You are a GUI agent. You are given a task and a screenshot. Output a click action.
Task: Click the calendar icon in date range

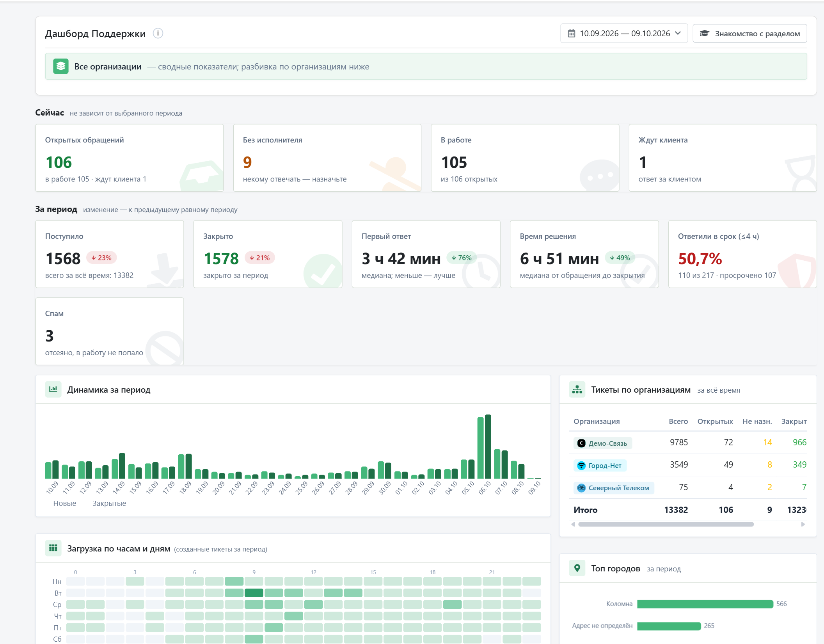pos(571,34)
